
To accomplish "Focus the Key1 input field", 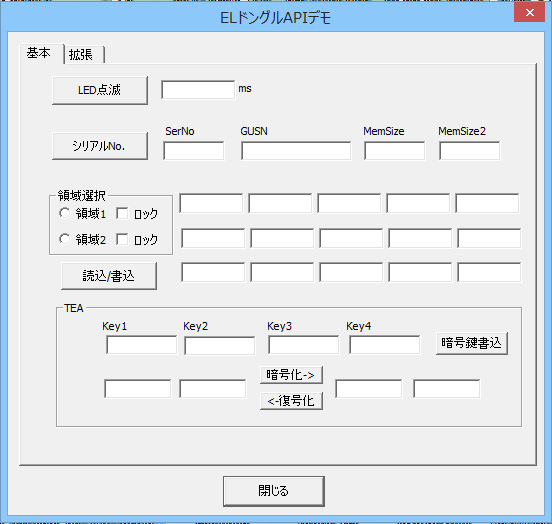I will coord(142,345).
